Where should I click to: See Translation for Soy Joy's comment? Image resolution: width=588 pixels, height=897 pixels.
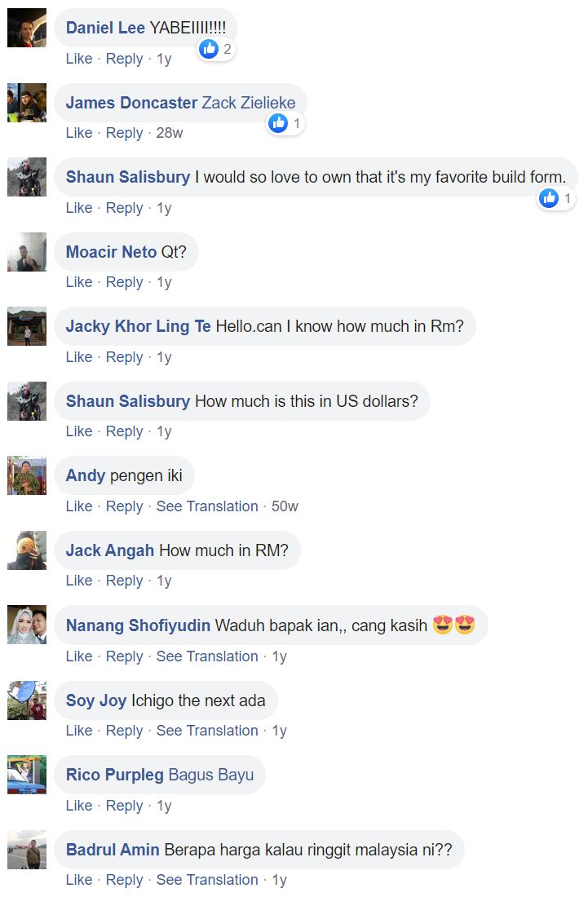coord(207,731)
